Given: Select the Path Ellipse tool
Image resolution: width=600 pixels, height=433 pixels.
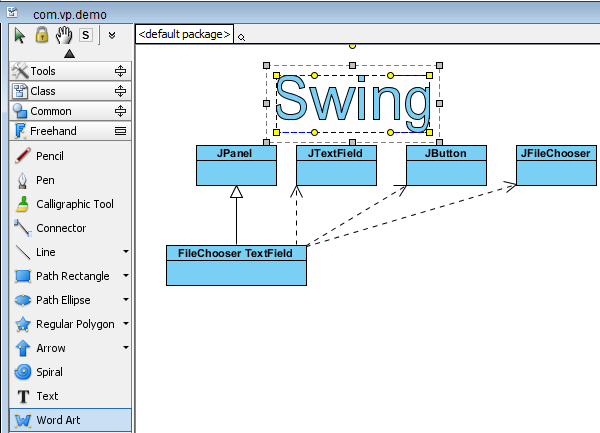Looking at the screenshot, I should (65, 300).
